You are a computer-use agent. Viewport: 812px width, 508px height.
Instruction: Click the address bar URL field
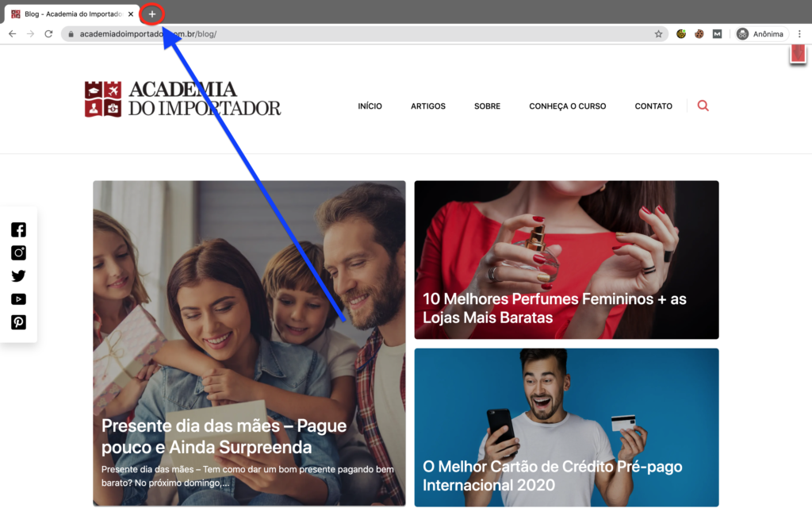point(362,34)
